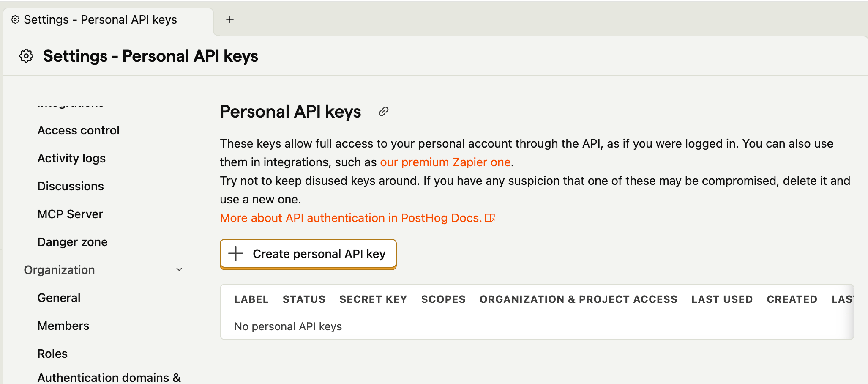
Task: Open the Roles settings page
Action: (x=52, y=354)
